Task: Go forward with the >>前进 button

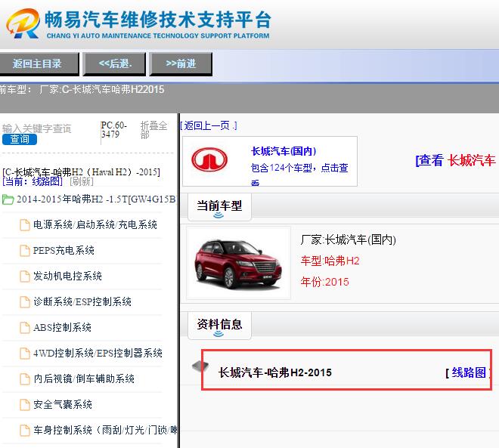Action: pyautogui.click(x=181, y=64)
